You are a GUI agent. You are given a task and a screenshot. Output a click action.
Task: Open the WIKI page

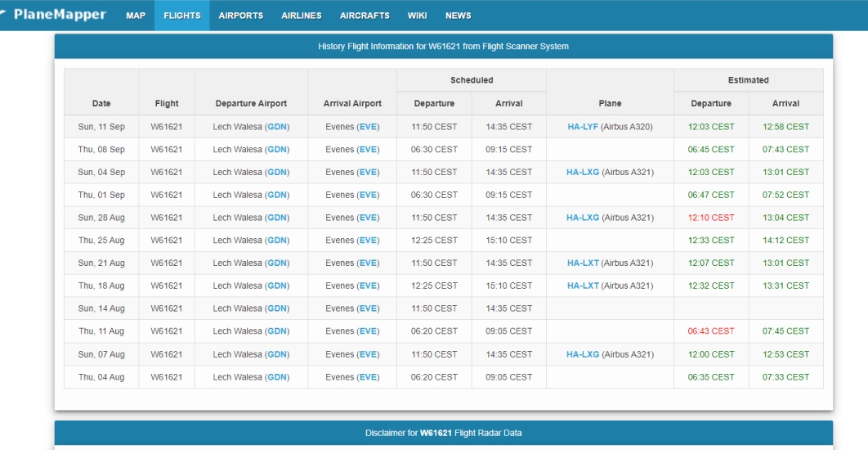[x=418, y=16]
